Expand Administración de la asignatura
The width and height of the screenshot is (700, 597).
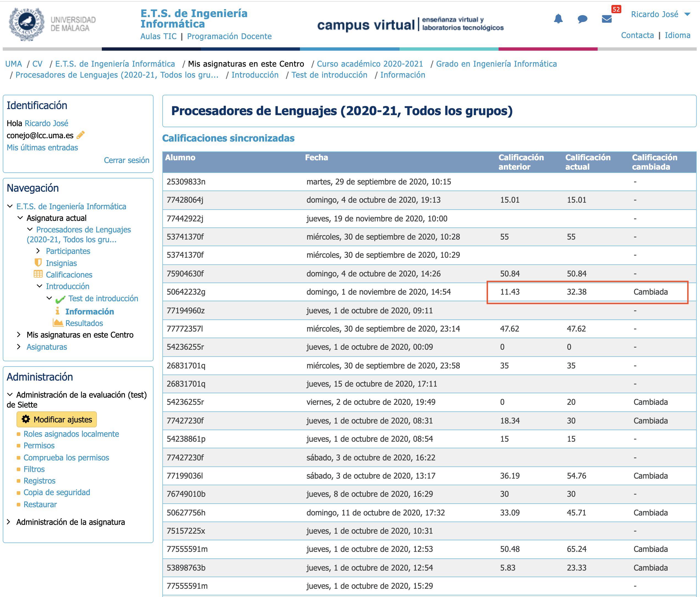[9, 522]
